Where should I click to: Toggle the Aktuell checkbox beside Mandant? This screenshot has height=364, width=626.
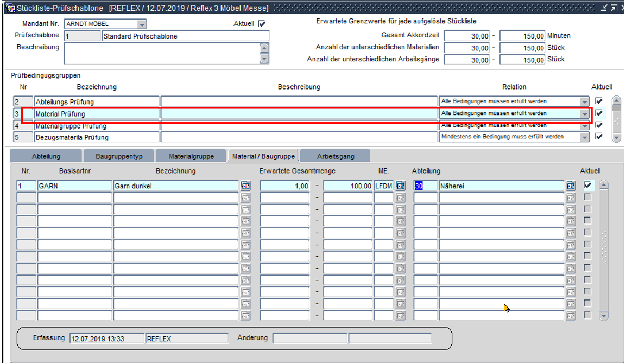point(262,24)
